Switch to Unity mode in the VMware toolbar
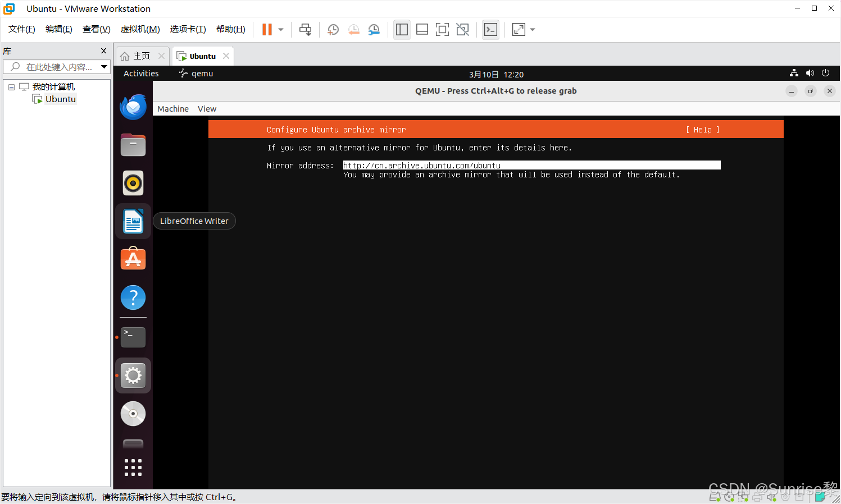 click(462, 30)
